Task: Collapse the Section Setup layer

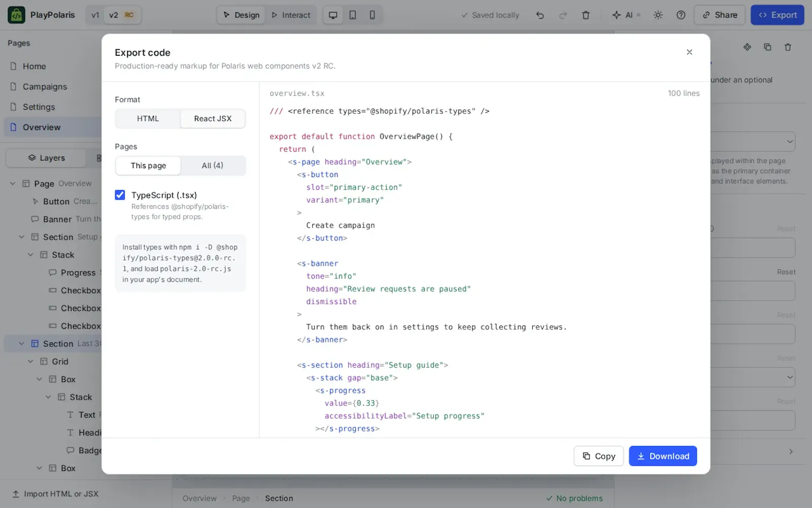Action: coord(21,237)
